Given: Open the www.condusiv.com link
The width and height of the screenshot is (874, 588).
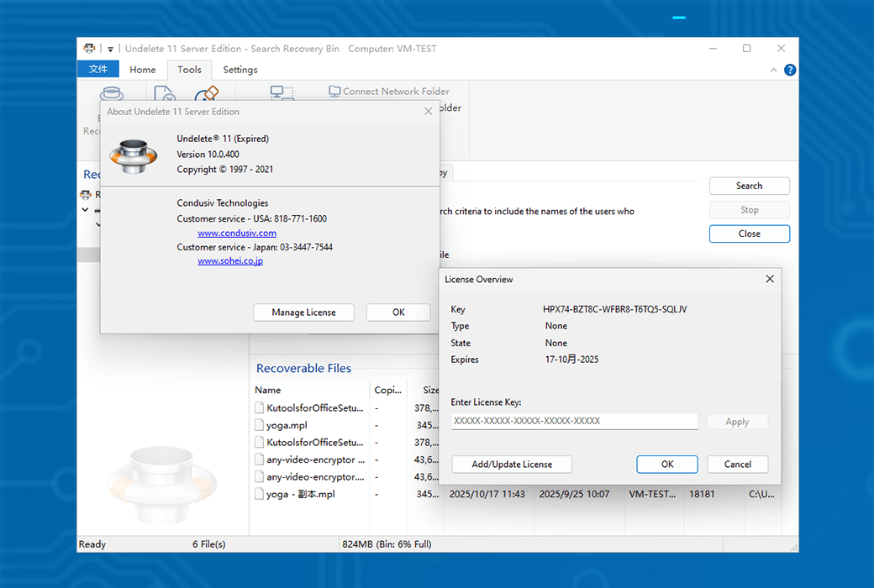Looking at the screenshot, I should [x=237, y=233].
